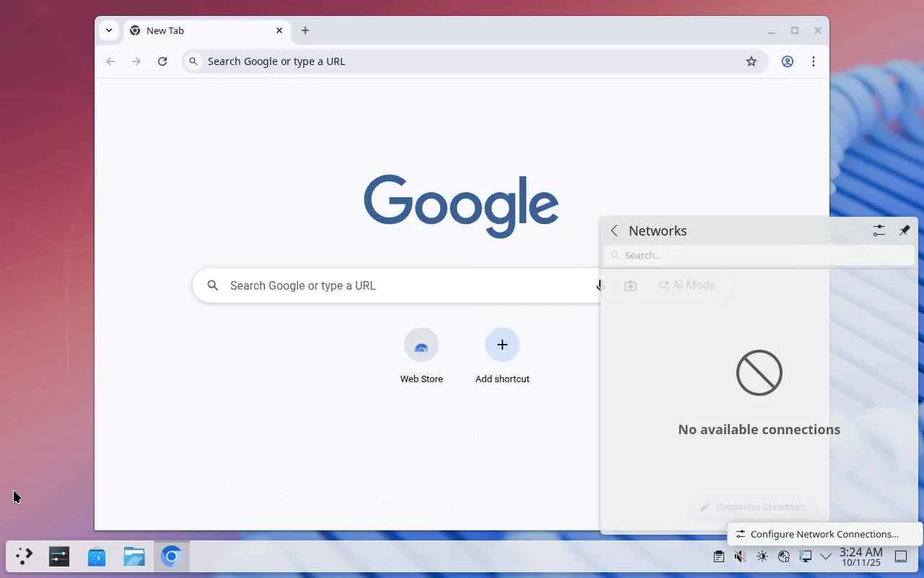Click the Chromium taskbar icon

(171, 556)
